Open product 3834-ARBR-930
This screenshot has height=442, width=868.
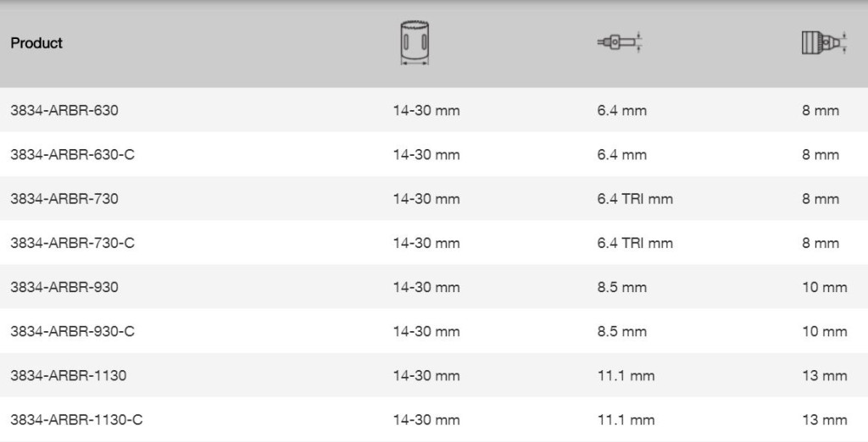point(64,287)
